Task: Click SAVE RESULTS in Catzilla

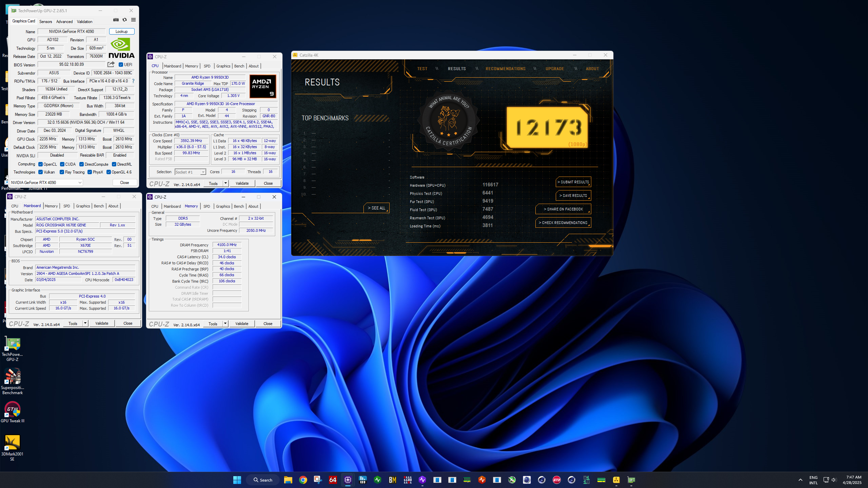Action: [573, 196]
